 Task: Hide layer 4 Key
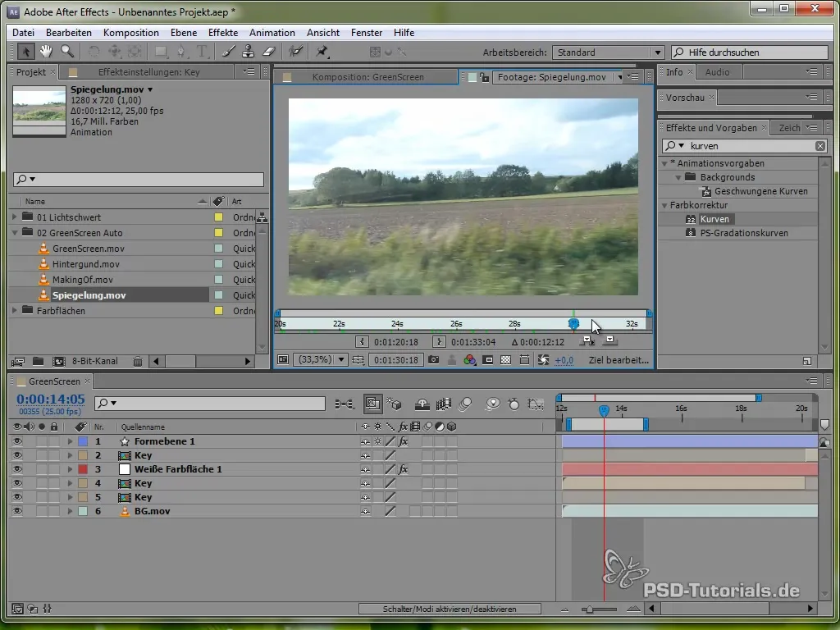click(x=17, y=483)
